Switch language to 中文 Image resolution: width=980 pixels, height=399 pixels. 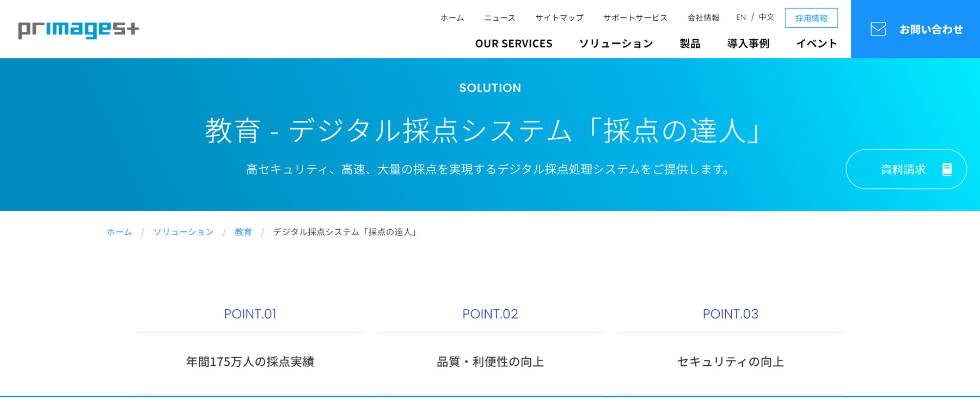tap(767, 17)
